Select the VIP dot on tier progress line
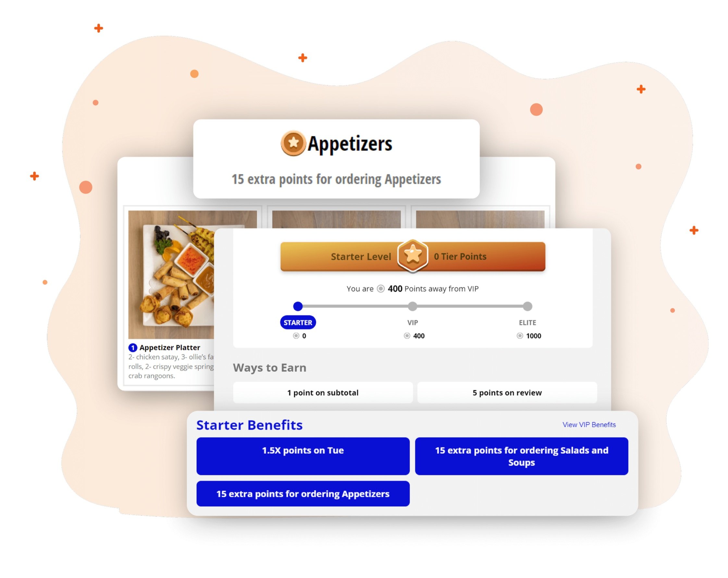The height and width of the screenshot is (578, 728). point(412,307)
